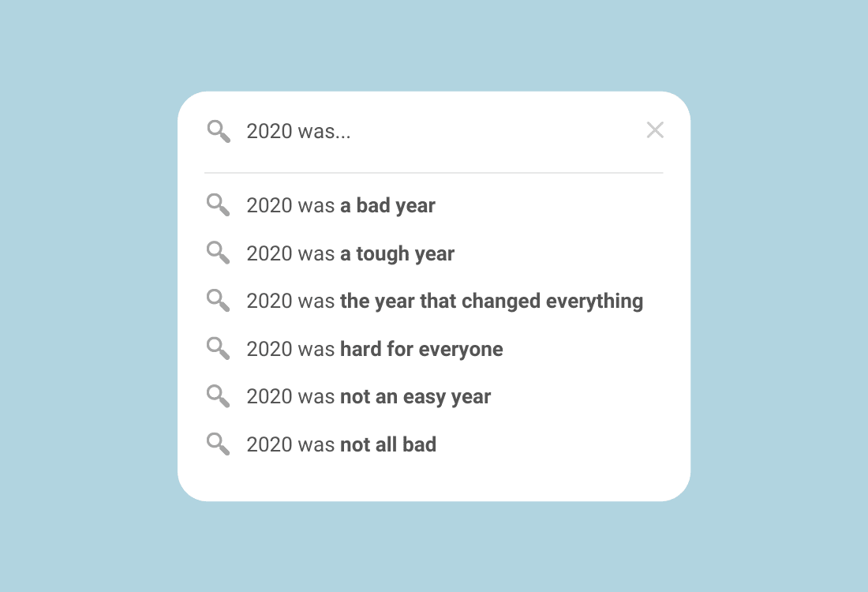
Task: Select suggestion '2020 was a bad year'
Action: (433, 205)
